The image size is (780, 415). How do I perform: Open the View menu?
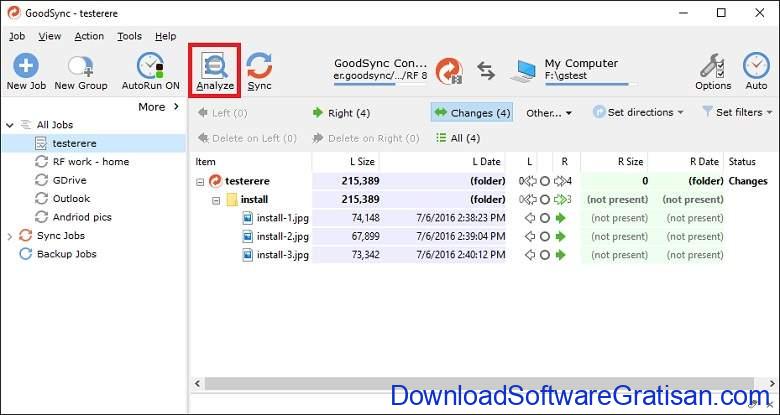click(x=50, y=36)
